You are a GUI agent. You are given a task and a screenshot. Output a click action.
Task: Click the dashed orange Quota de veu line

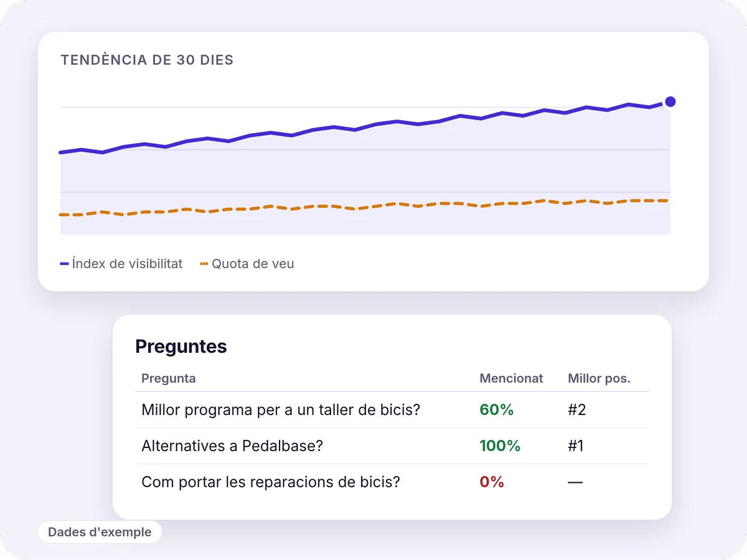(x=364, y=207)
